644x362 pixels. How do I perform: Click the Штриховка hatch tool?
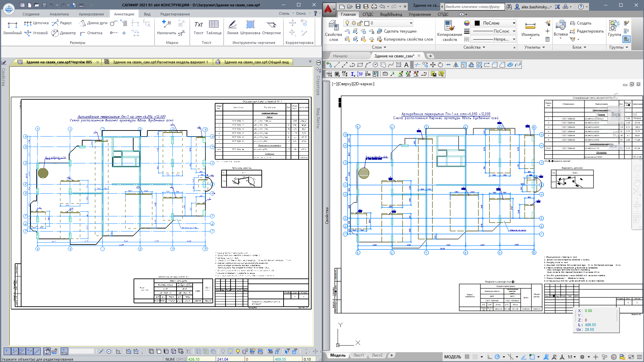click(250, 28)
